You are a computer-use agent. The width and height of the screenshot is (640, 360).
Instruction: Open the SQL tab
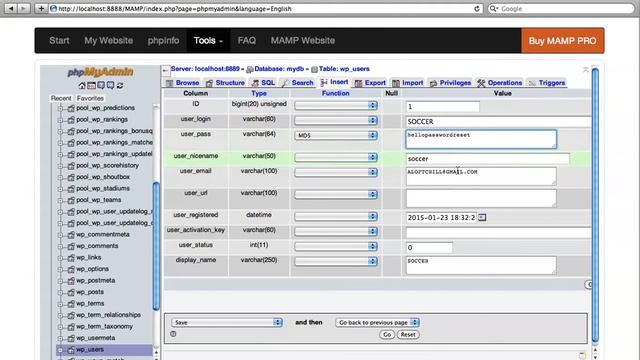263,83
